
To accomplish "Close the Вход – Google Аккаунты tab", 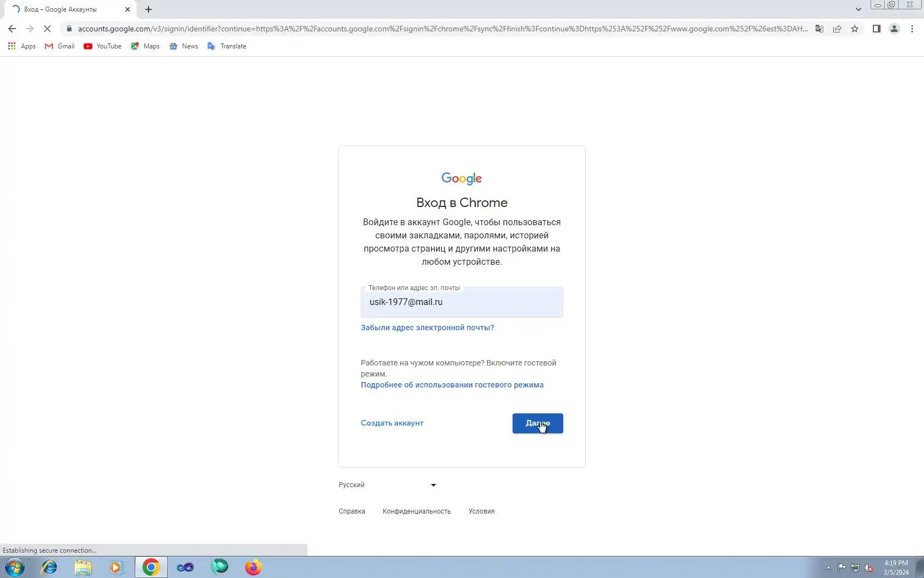I will coord(128,9).
